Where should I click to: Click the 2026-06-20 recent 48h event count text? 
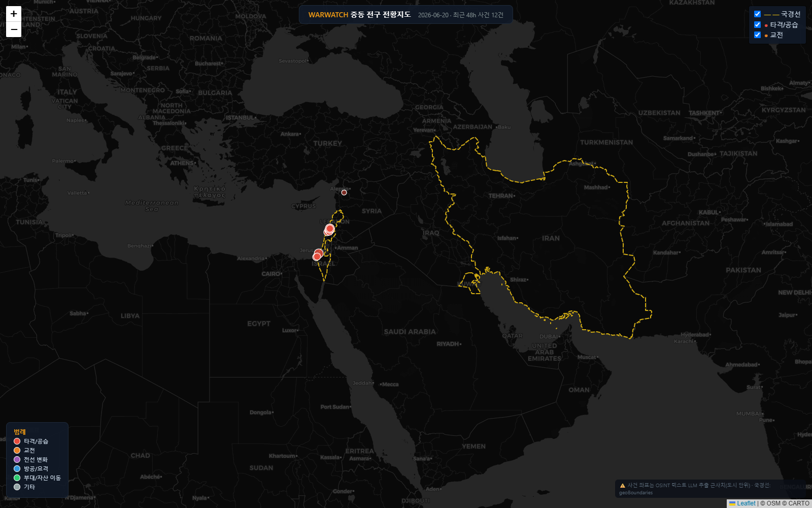click(461, 15)
